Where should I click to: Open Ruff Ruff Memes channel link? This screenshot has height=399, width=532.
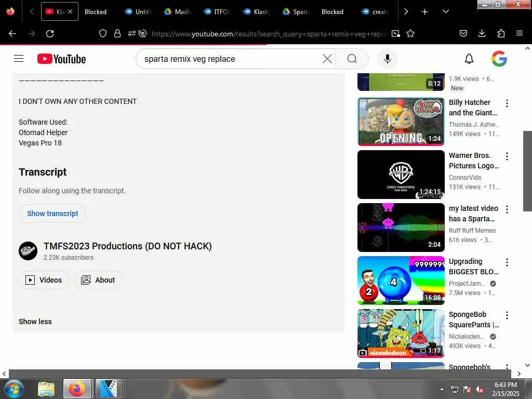tap(472, 230)
